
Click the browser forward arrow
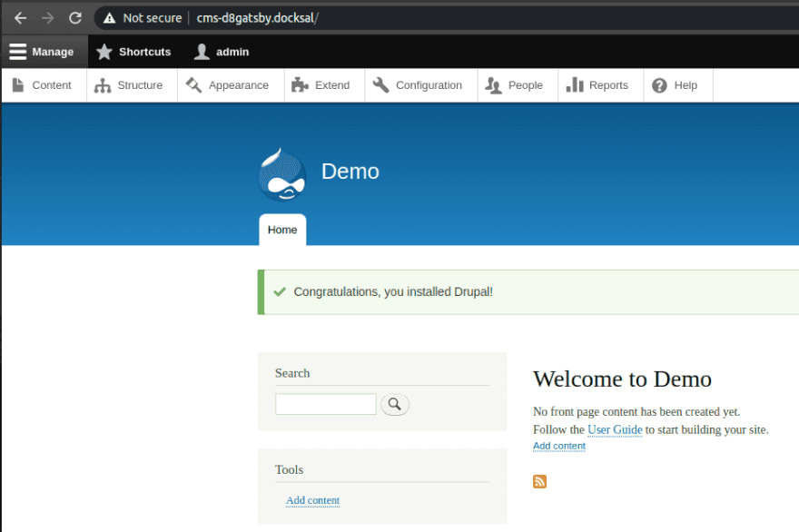point(48,18)
